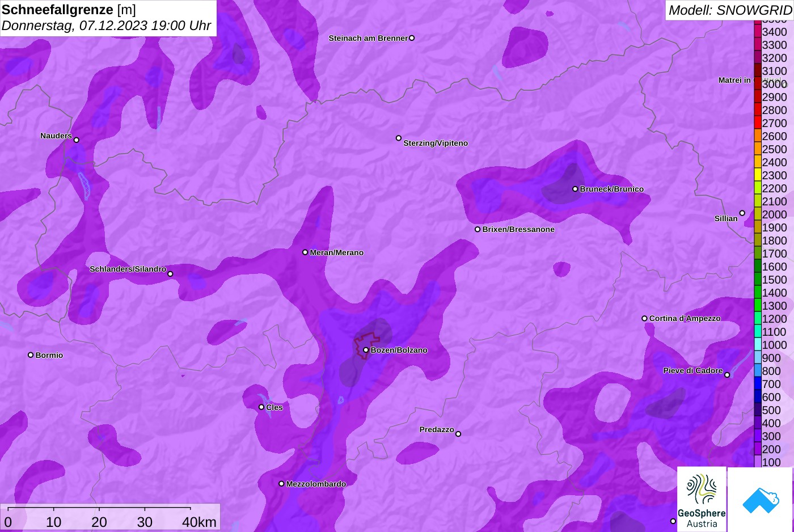The height and width of the screenshot is (532, 794).
Task: Click the Schlanders/Silandro map label
Action: [x=128, y=269]
